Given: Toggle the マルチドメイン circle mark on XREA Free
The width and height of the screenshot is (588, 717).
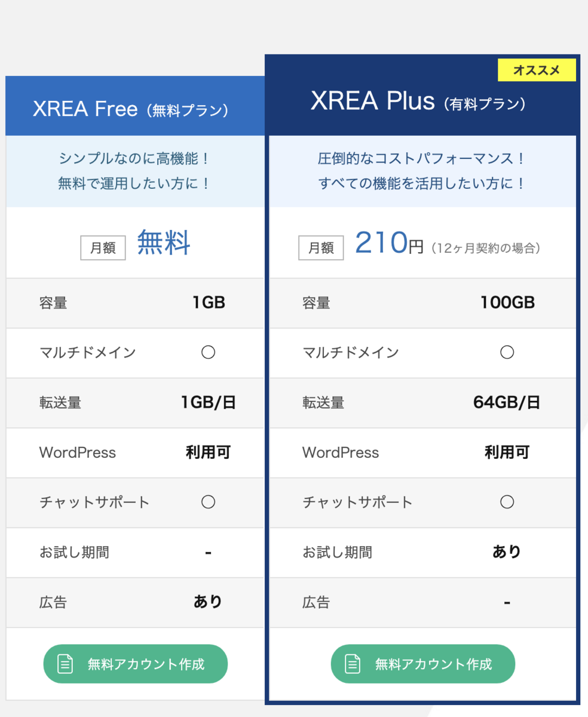Looking at the screenshot, I should [x=208, y=352].
